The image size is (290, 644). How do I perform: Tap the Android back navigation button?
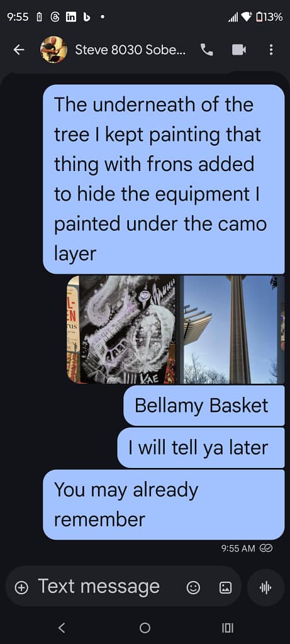pyautogui.click(x=62, y=628)
